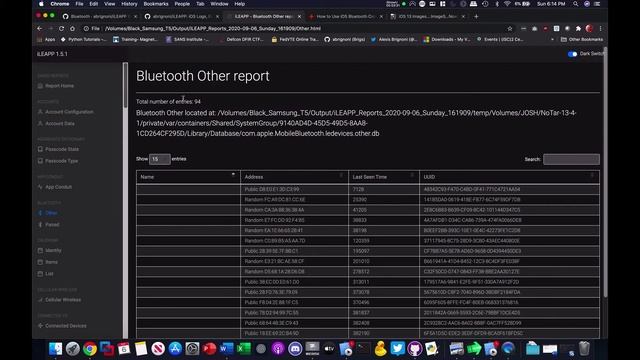Open the Edit menu
640x360 pixels.
94,4
